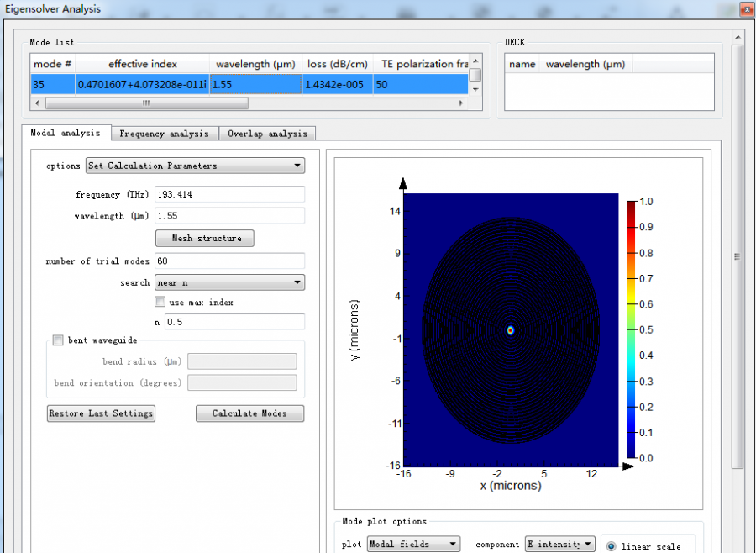Select the linear scale radio button
This screenshot has width=756, height=553.
tap(611, 545)
